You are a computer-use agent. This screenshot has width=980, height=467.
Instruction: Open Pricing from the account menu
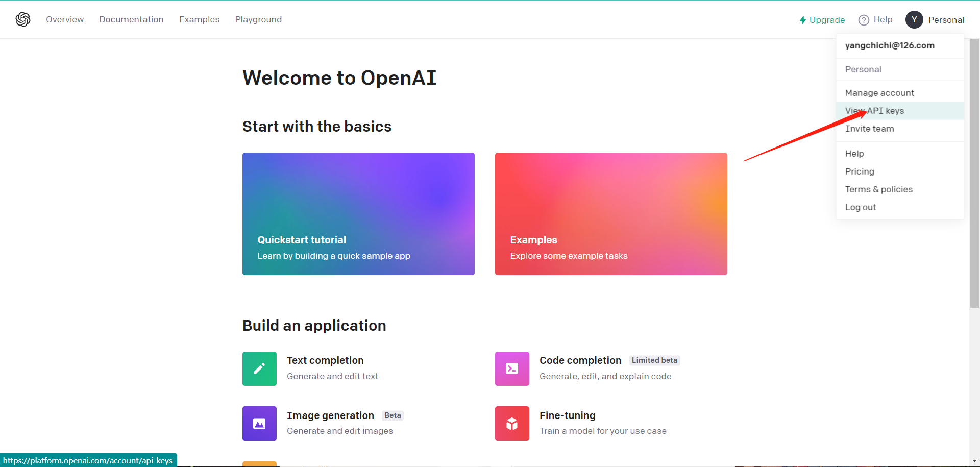(900, 171)
